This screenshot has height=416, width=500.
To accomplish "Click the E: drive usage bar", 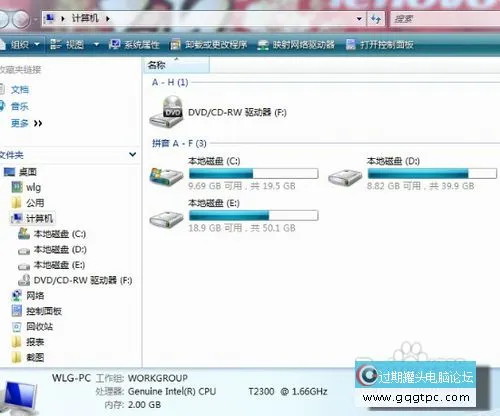I will point(253,215).
